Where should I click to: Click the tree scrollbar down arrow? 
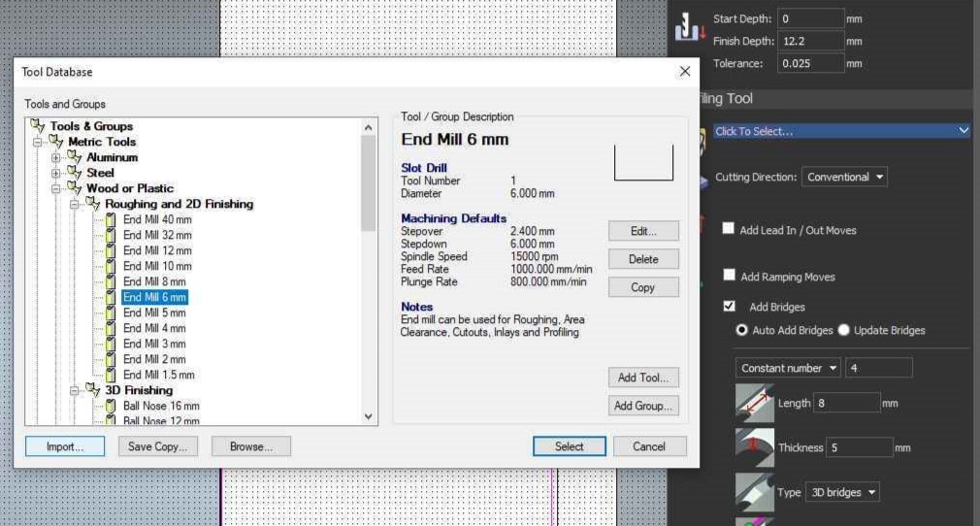[368, 416]
